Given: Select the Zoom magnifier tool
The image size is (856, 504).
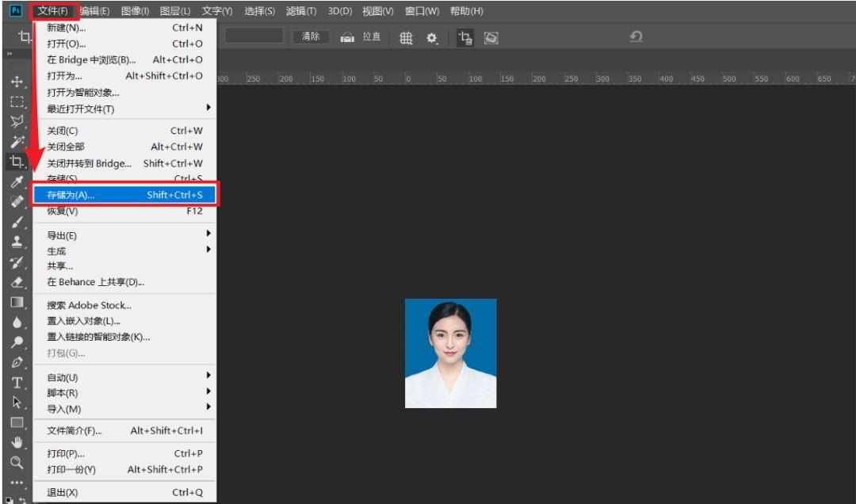Looking at the screenshot, I should [17, 462].
